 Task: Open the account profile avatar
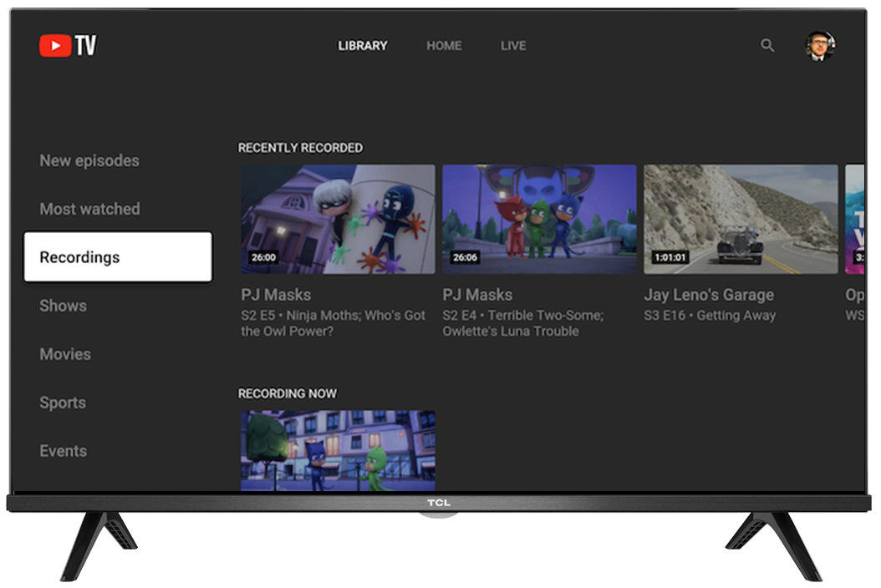click(x=820, y=46)
